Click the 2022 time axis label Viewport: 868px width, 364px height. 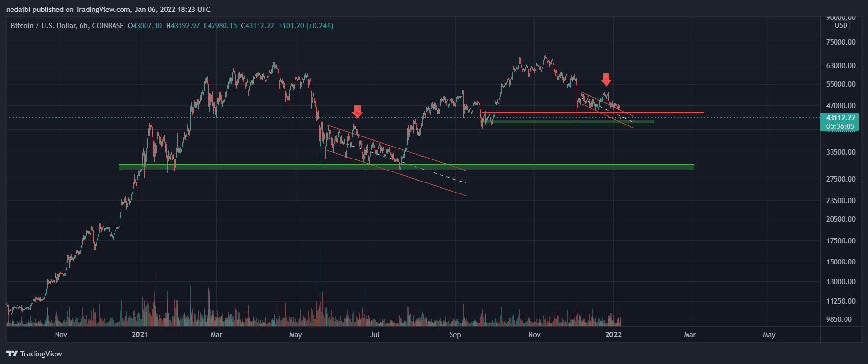613,335
